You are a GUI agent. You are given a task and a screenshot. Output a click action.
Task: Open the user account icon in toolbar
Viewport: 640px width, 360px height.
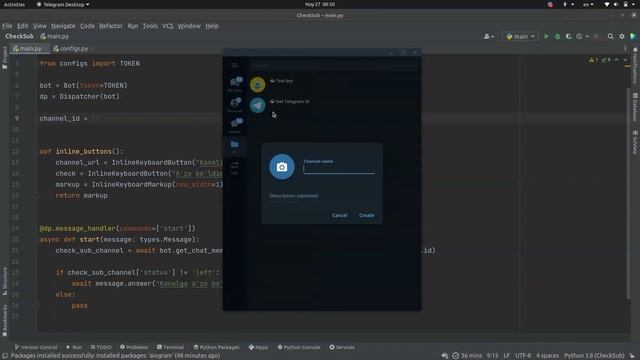[489, 36]
